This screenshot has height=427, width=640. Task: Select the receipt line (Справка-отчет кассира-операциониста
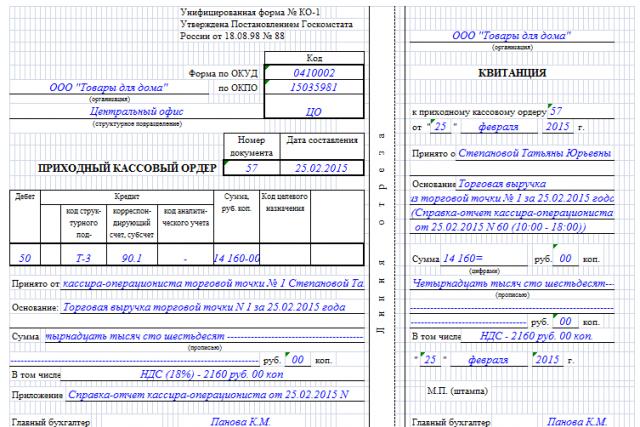click(x=512, y=213)
